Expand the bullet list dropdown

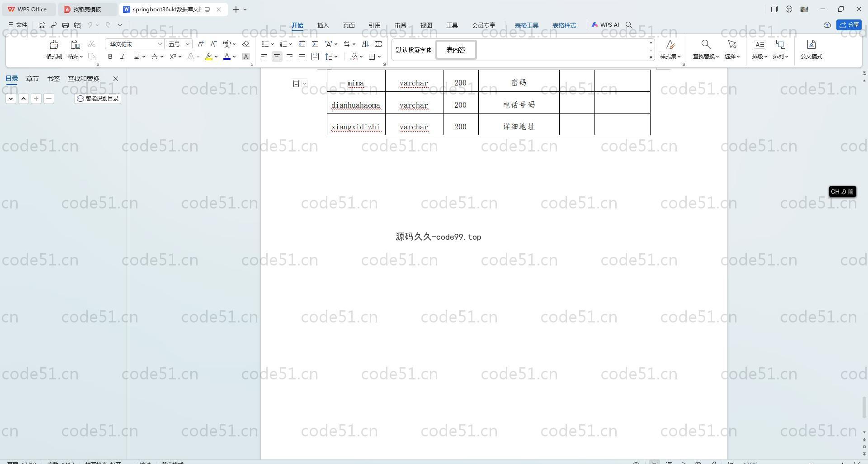273,44
